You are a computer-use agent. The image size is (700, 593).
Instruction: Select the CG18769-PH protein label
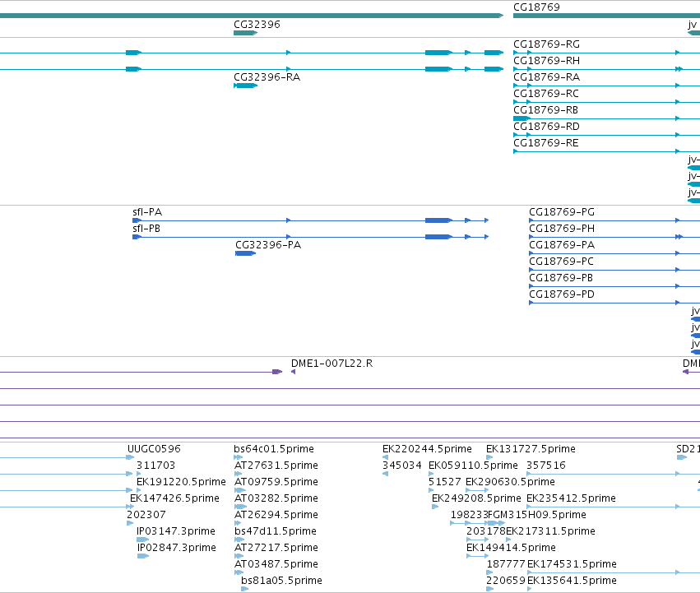tap(562, 229)
